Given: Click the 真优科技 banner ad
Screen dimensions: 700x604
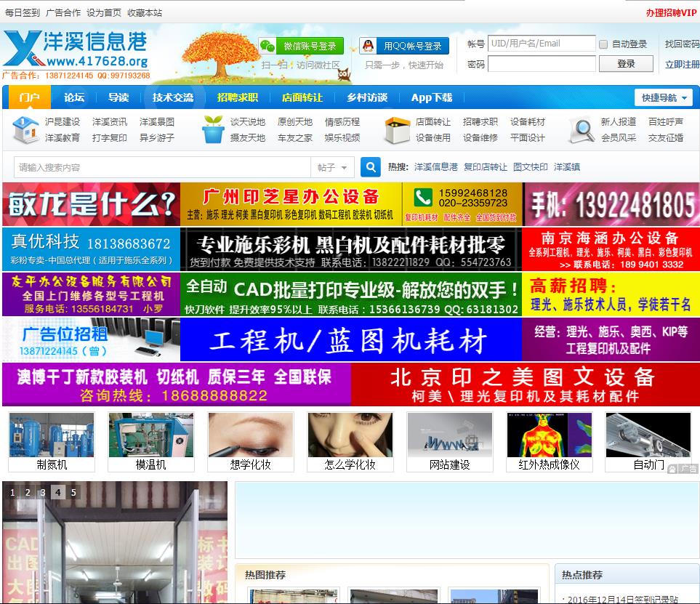Looking at the screenshot, I should pyautogui.click(x=91, y=249).
